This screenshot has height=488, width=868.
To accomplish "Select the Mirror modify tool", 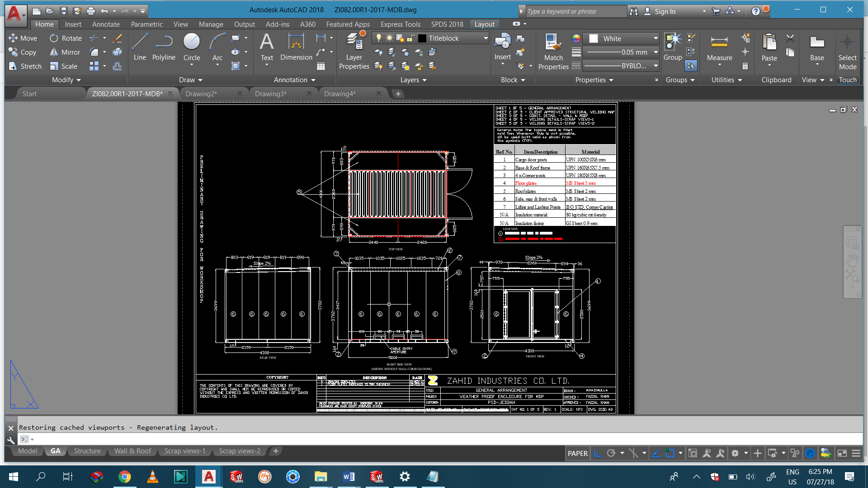I will click(65, 52).
